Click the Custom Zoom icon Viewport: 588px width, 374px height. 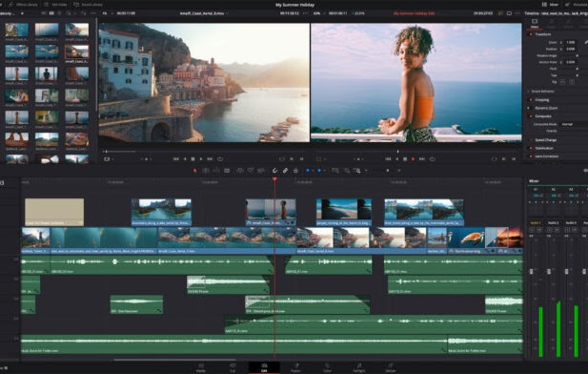(357, 171)
